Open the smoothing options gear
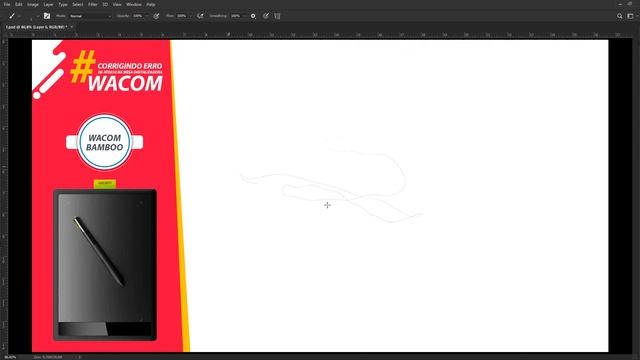Image resolution: width=640 pixels, height=360 pixels. coord(253,16)
